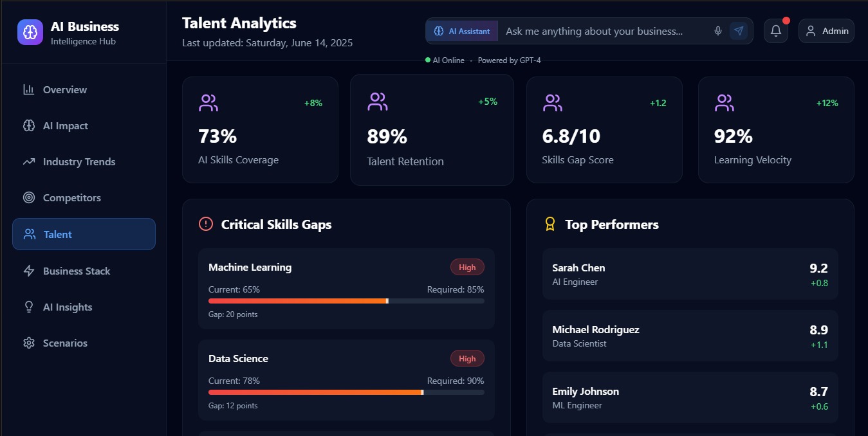Click the Powered by GPT-4 text
Image resolution: width=868 pixels, height=436 pixels.
pyautogui.click(x=509, y=60)
